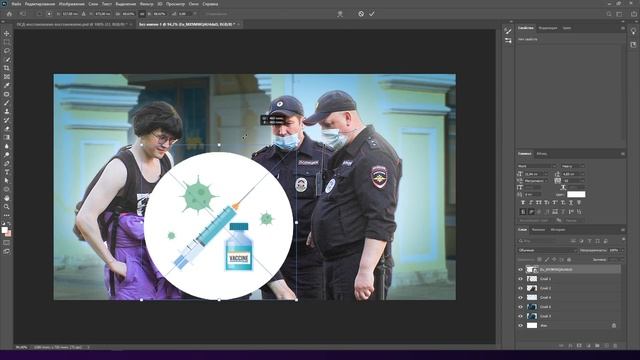640x360 pixels.
Task: Click the character color swatch
Action: 576,194
